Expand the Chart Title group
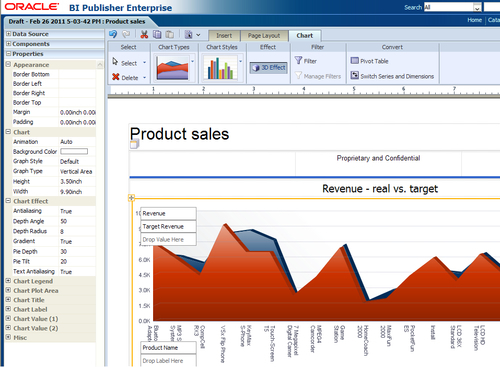The image size is (500, 367). point(8,299)
